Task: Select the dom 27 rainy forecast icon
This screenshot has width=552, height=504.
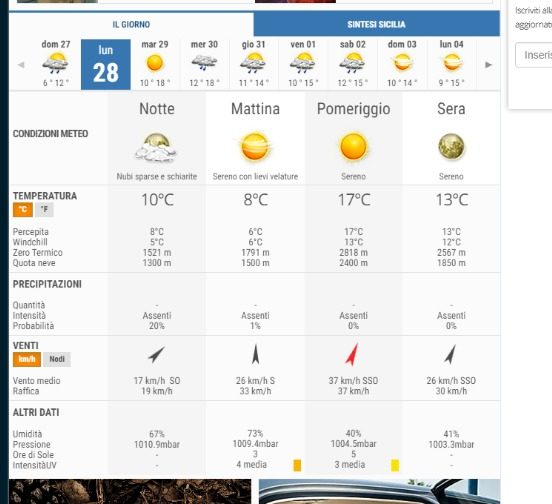Action: 55,63
